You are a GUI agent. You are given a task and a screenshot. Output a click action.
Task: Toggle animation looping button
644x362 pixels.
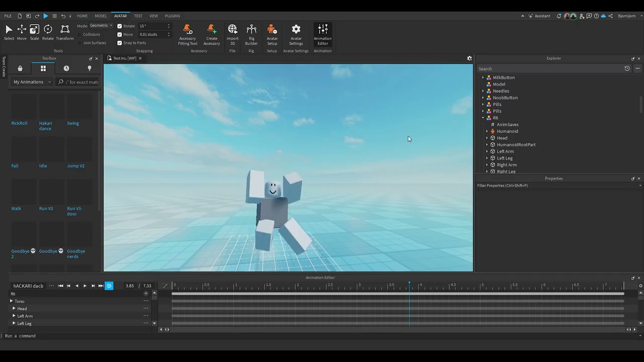pyautogui.click(x=109, y=286)
